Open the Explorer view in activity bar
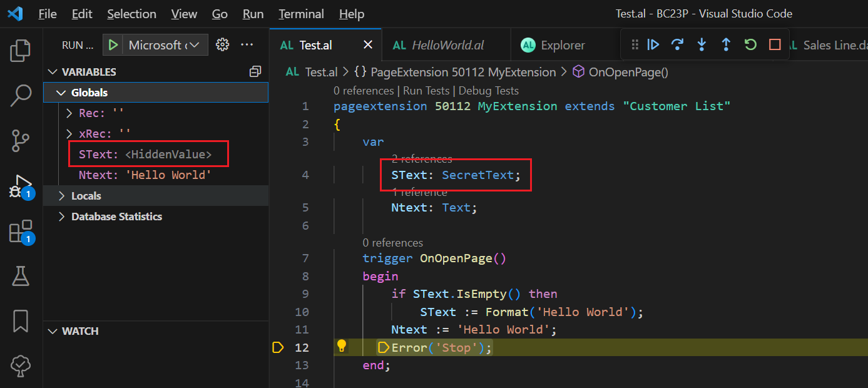Viewport: 868px width, 388px height. pyautogui.click(x=21, y=51)
